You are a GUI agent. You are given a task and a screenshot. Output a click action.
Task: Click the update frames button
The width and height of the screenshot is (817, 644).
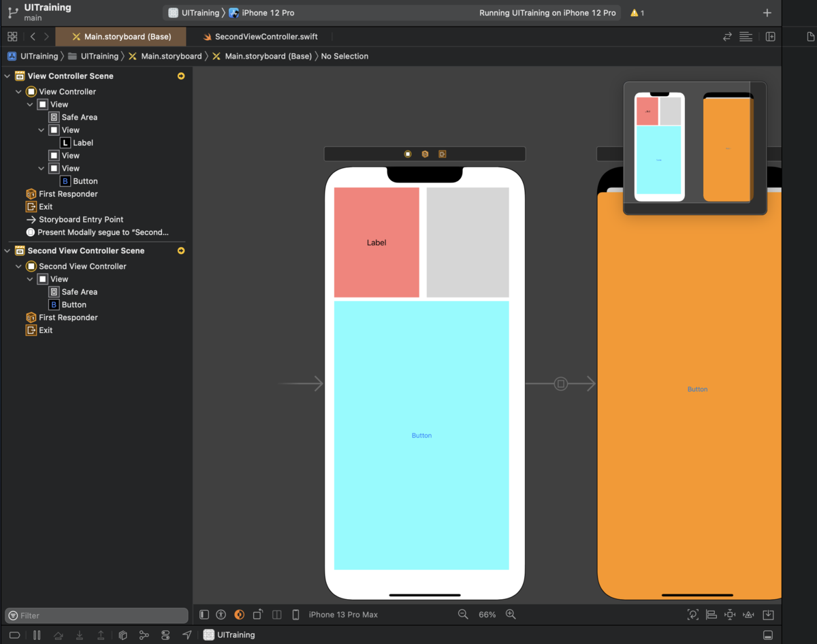coord(693,615)
